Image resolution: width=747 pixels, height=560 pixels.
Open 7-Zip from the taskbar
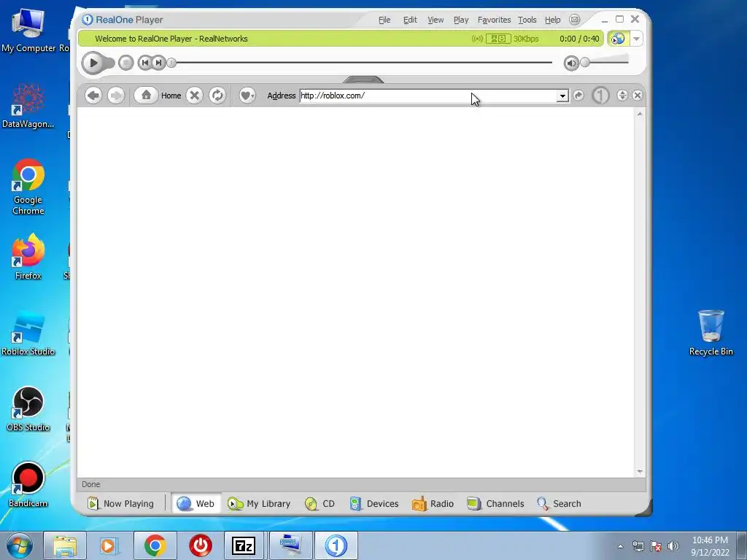pos(244,545)
